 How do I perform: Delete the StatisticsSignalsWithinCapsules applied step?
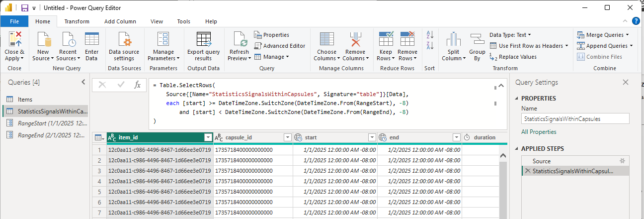point(527,171)
